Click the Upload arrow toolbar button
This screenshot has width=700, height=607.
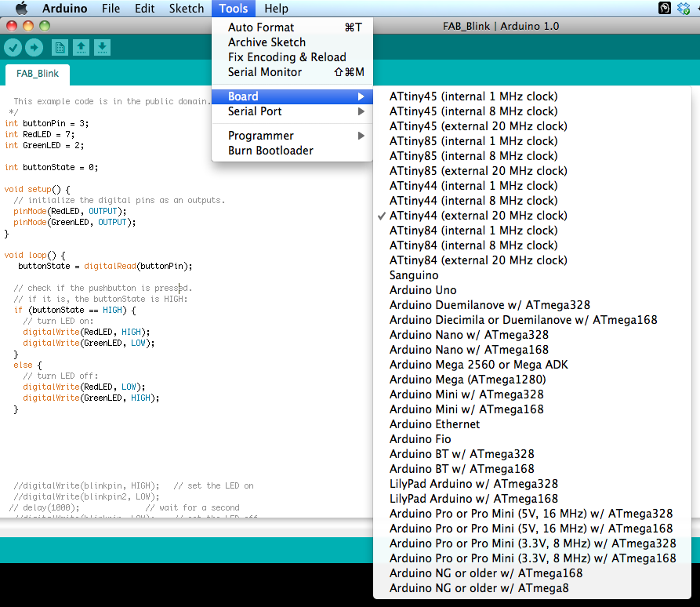(34, 47)
